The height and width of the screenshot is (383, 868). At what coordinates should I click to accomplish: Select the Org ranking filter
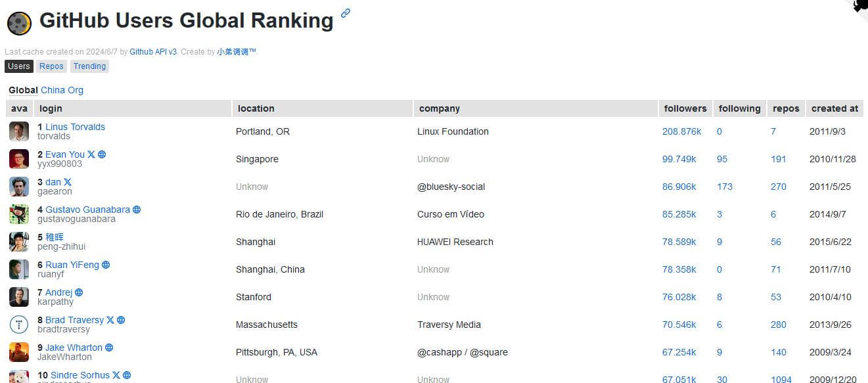click(x=76, y=90)
